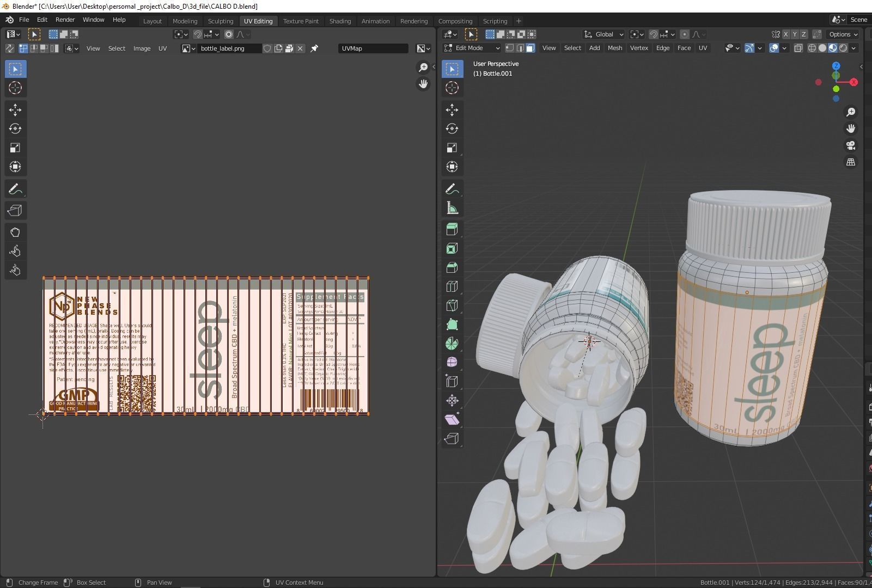Choose the UV Pinch sculpt tool

click(15, 270)
